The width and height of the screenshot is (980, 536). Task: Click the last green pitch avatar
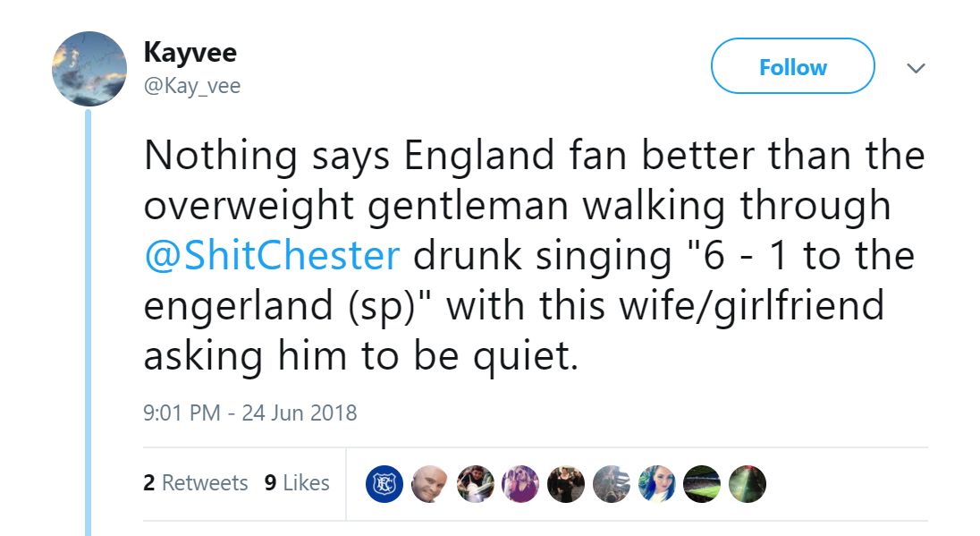[x=748, y=483]
